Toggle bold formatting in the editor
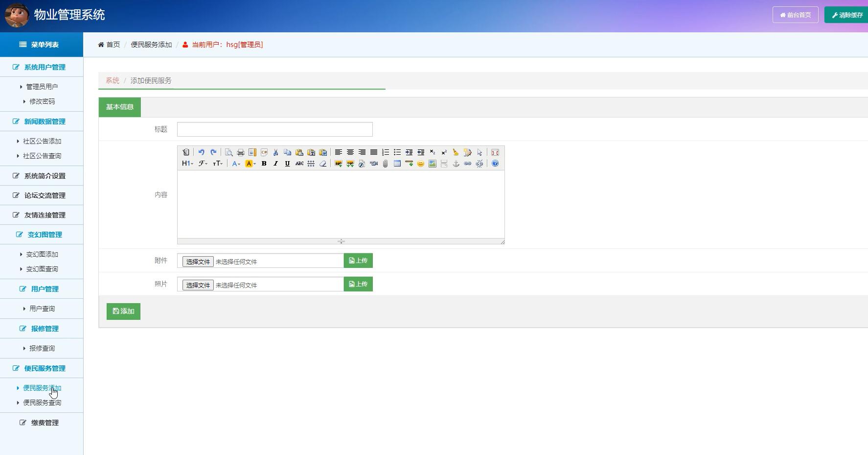868x455 pixels. (264, 164)
